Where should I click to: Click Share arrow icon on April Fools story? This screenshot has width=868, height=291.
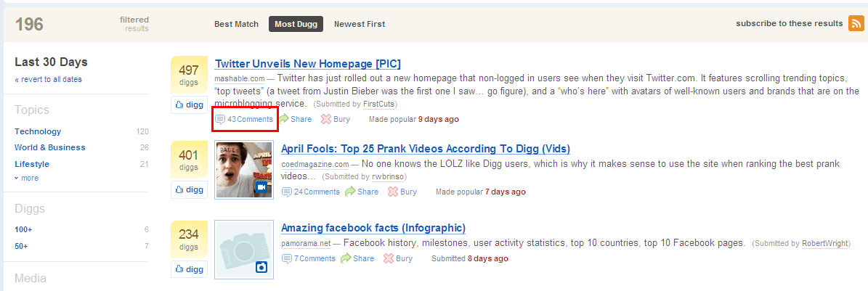tap(350, 192)
